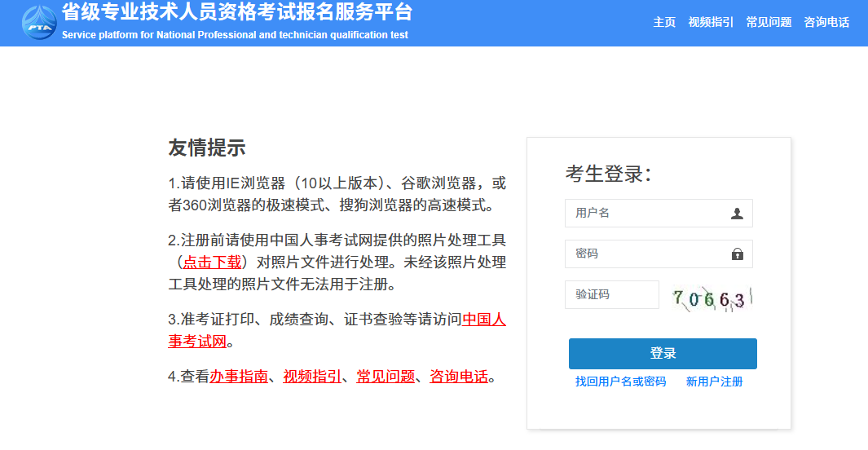Click the 新用户注册 link

(x=714, y=382)
